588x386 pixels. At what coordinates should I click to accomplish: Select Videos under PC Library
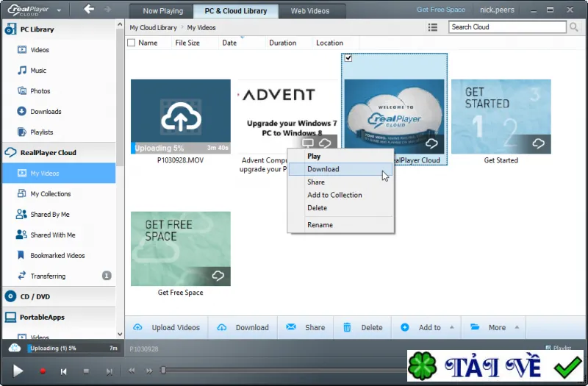(59, 50)
